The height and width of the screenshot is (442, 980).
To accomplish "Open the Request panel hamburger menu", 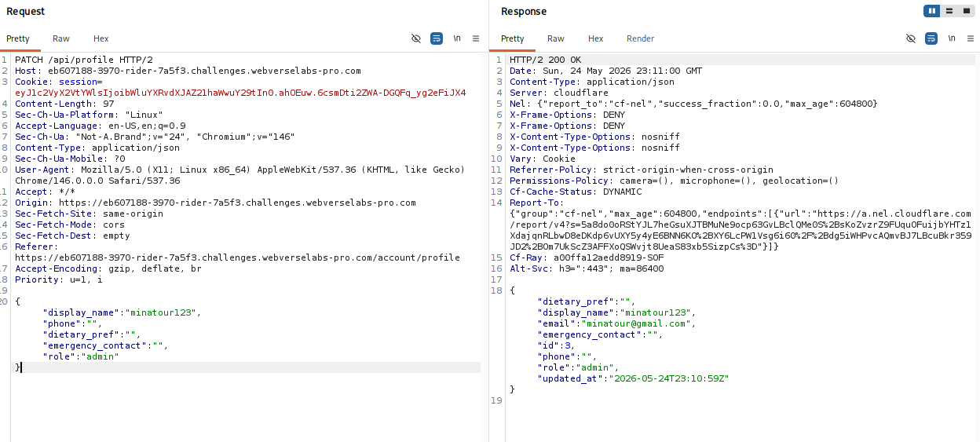I will [x=476, y=38].
